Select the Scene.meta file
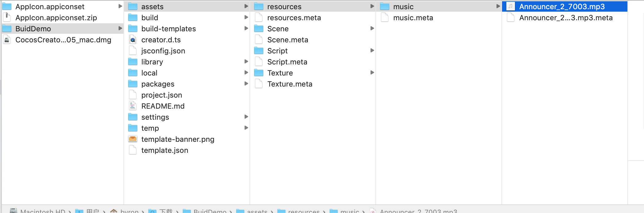This screenshot has height=213, width=644. [288, 40]
